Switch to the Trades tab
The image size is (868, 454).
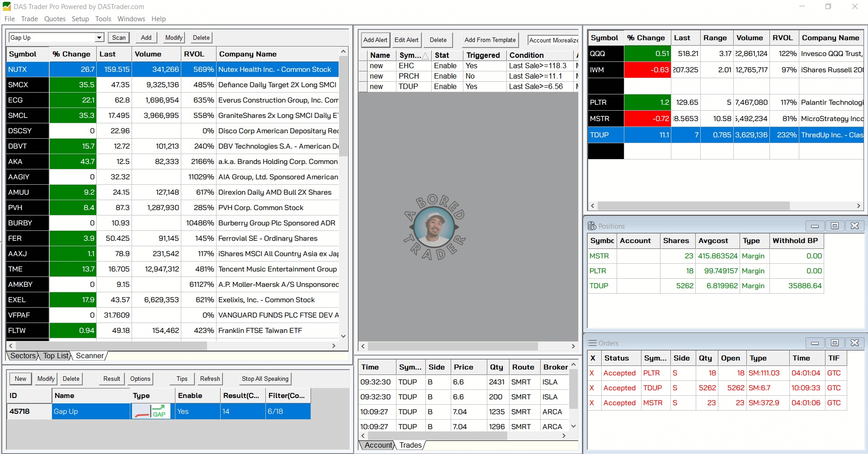(x=410, y=445)
